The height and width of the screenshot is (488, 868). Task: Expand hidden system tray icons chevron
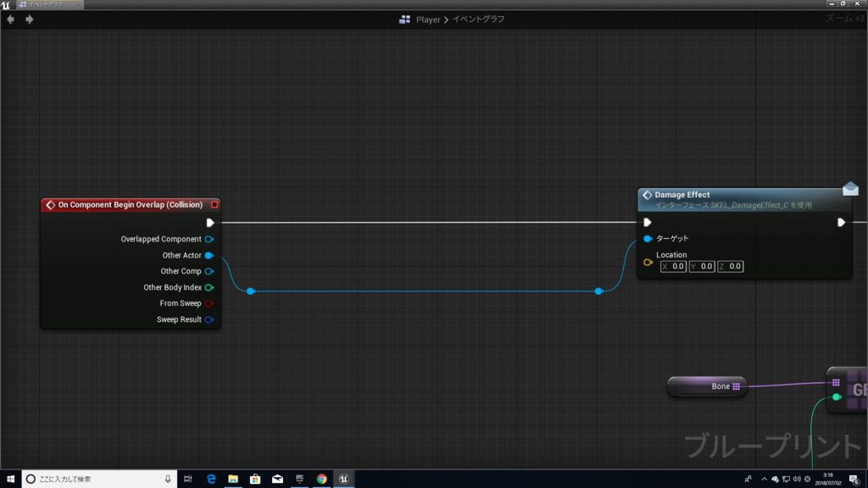tap(764, 480)
